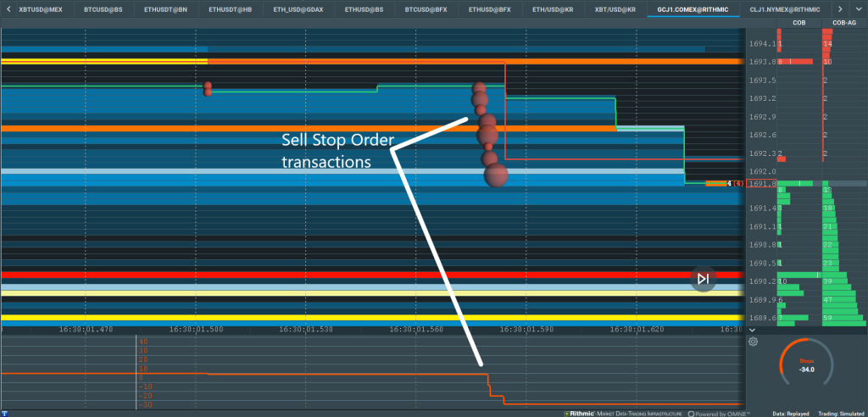The height and width of the screenshot is (417, 868).
Task: Click the 1693.8 price level
Action: pos(761,62)
